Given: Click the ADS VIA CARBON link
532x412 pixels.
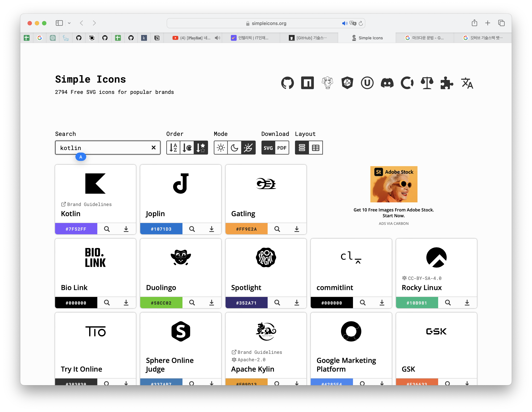Looking at the screenshot, I should tap(394, 224).
